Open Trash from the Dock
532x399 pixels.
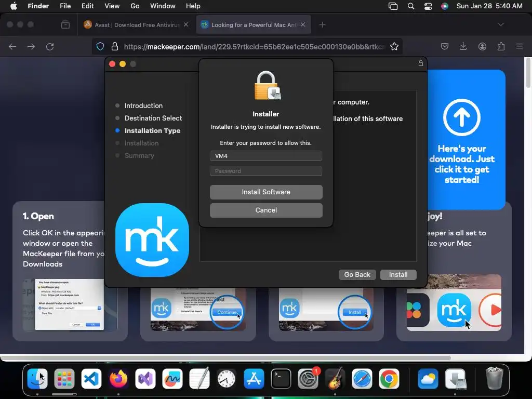tap(495, 379)
